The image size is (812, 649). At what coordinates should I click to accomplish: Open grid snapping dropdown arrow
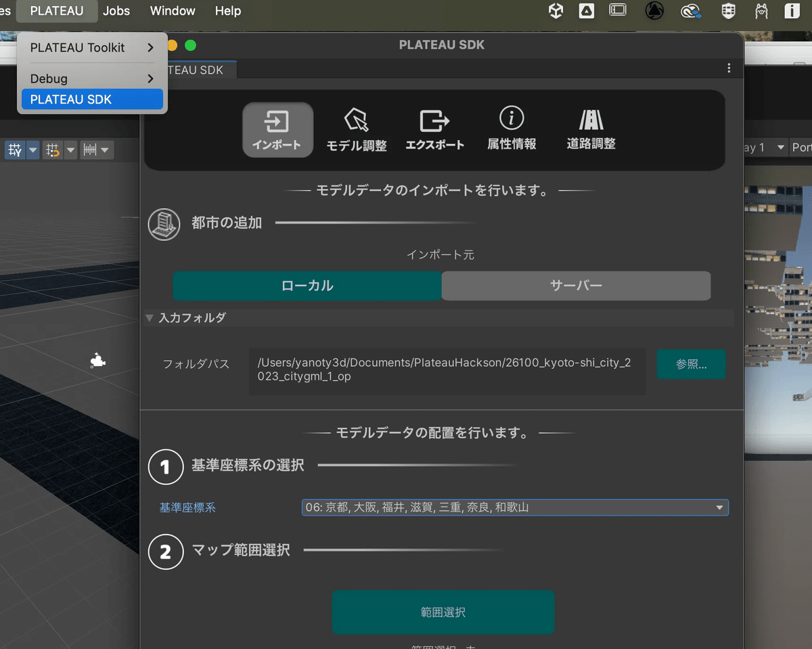[70, 150]
